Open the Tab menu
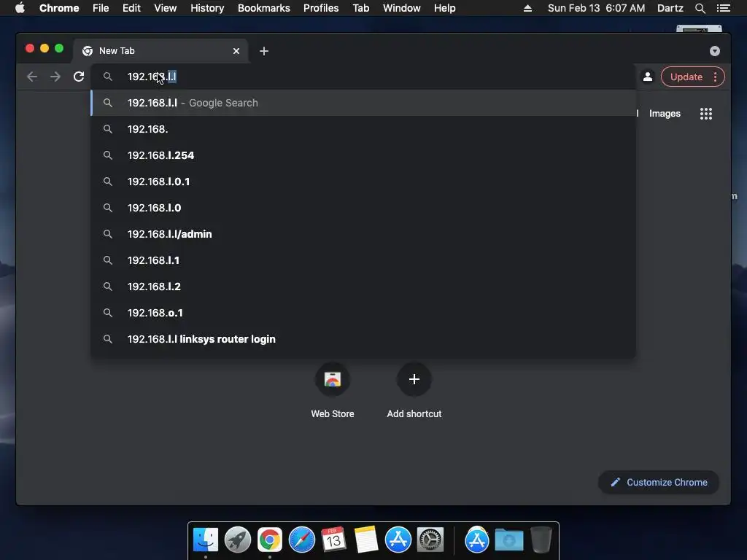747x560 pixels. [361, 8]
